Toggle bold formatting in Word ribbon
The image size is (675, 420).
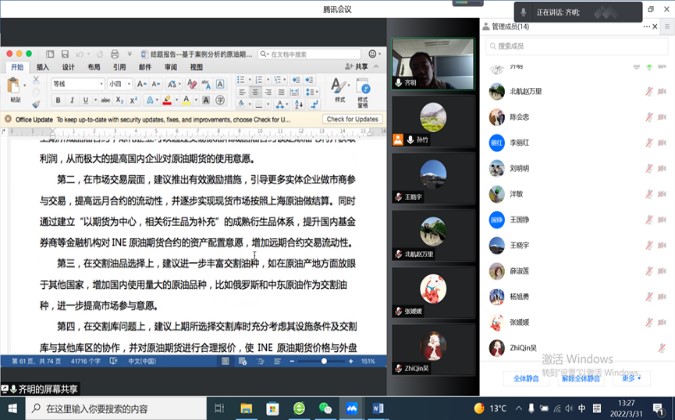coord(58,100)
